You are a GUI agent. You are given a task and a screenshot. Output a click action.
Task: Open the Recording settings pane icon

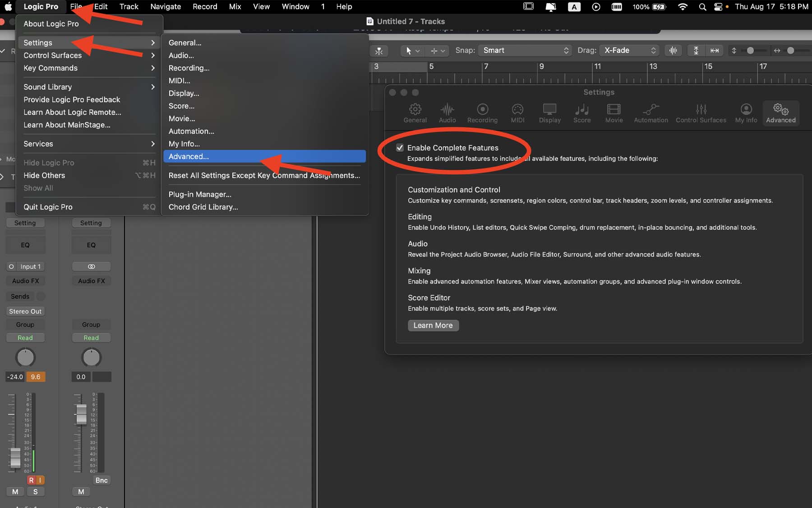tap(482, 113)
